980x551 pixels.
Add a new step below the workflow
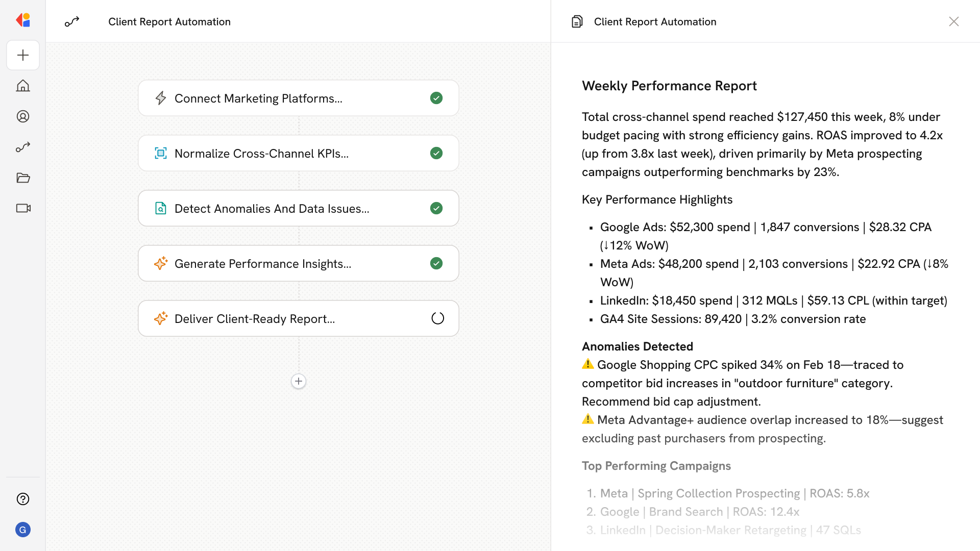click(x=299, y=381)
